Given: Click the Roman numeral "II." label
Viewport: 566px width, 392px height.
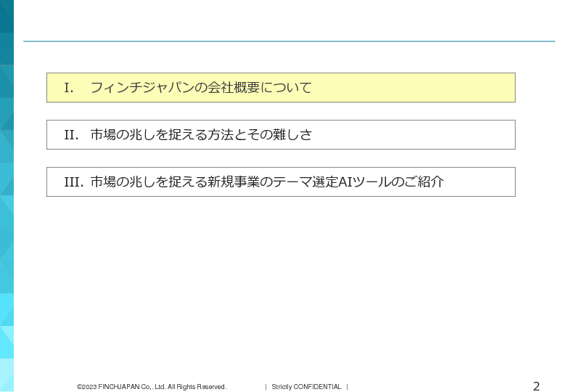Looking at the screenshot, I should tap(71, 135).
